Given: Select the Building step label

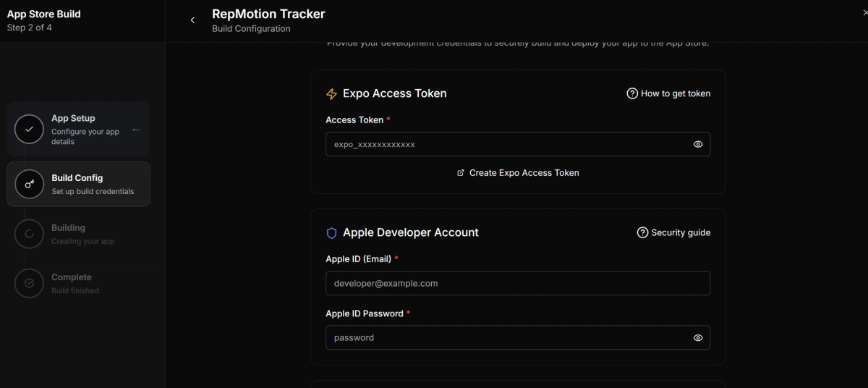Looking at the screenshot, I should [68, 227].
